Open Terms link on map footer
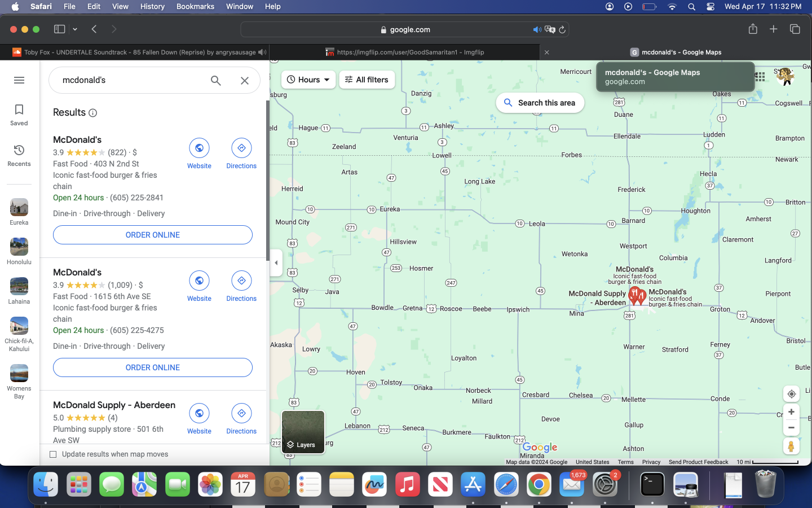 click(x=625, y=462)
